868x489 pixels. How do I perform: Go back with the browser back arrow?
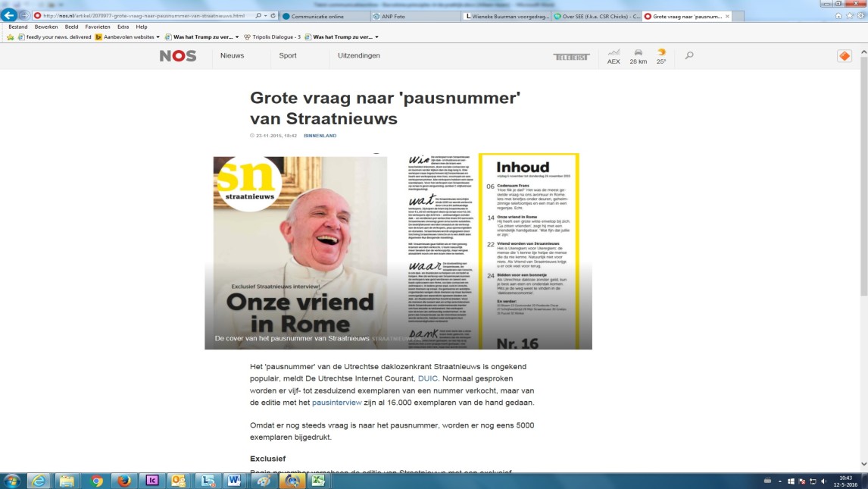pyautogui.click(x=9, y=15)
